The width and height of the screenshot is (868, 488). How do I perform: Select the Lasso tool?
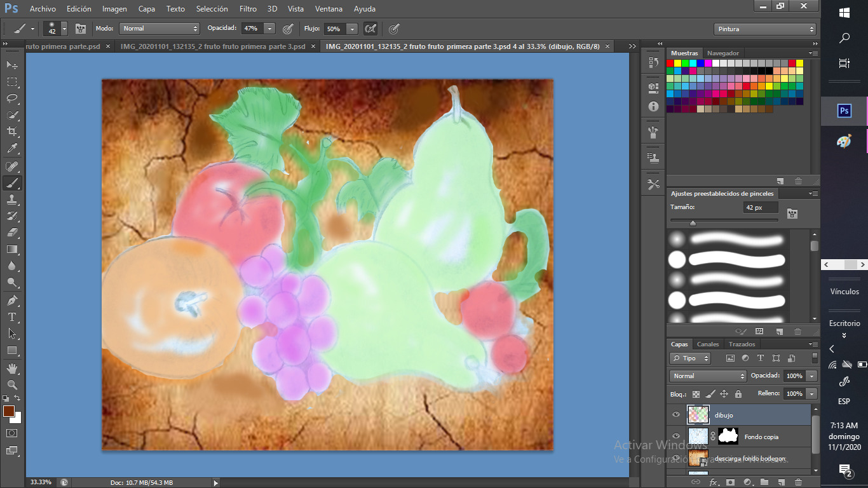[x=12, y=98]
